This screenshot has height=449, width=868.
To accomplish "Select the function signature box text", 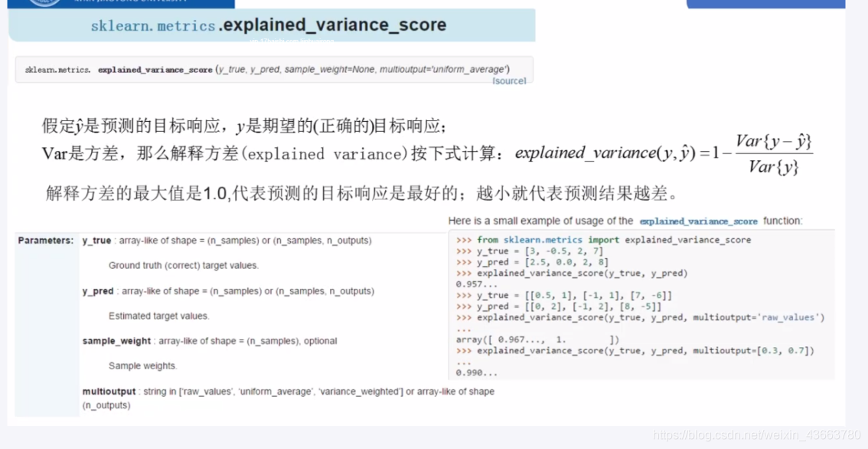I will (267, 70).
